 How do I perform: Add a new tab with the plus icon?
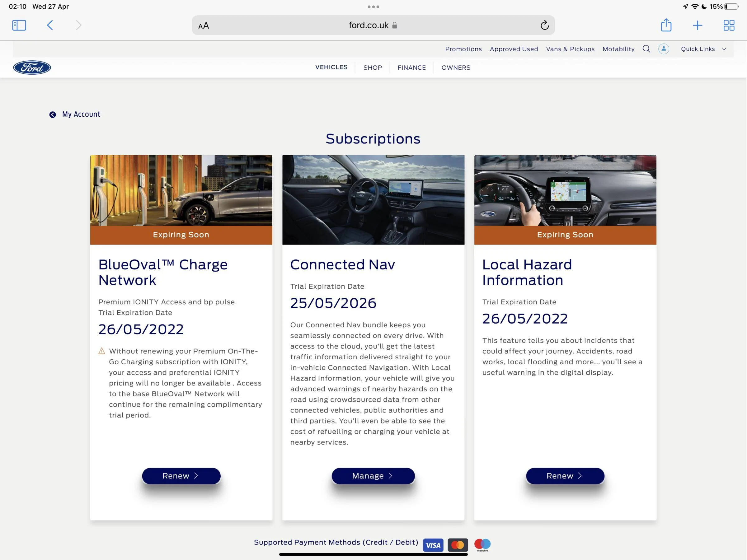coord(698,25)
